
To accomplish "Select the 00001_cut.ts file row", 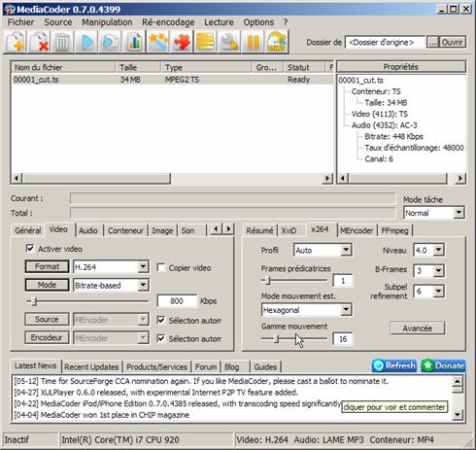I will (x=172, y=80).
